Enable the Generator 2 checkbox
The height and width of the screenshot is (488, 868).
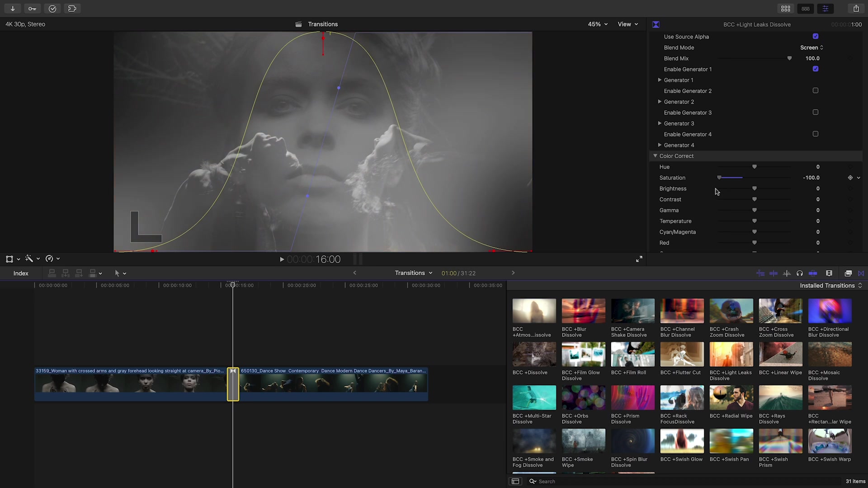coord(815,91)
